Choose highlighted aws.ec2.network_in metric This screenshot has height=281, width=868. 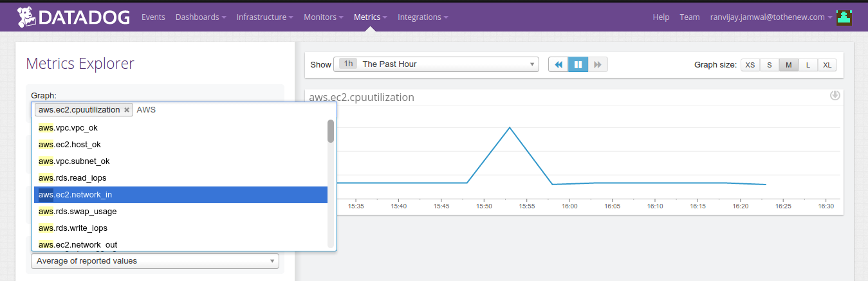click(x=180, y=195)
